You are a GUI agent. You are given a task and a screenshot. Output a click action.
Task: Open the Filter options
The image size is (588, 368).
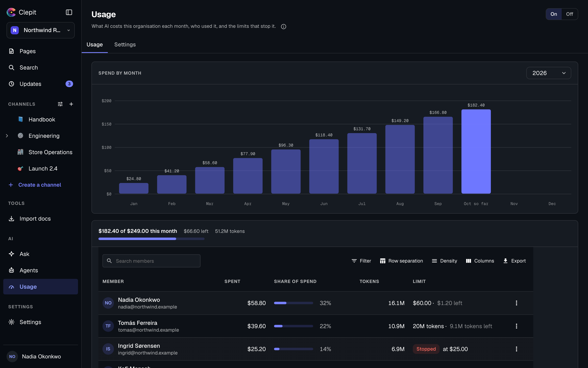(x=361, y=261)
